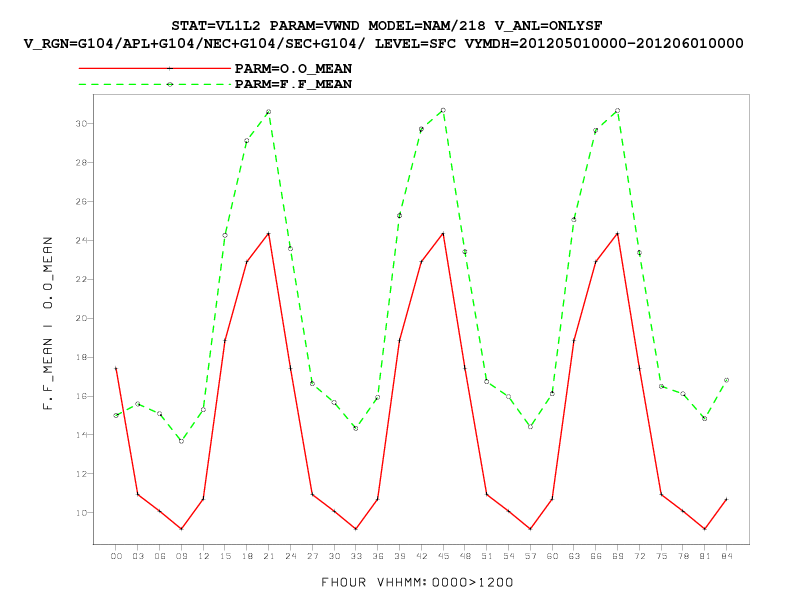The image size is (792, 612).
Task: Click y-axis tick label 22
Action: pos(81,279)
